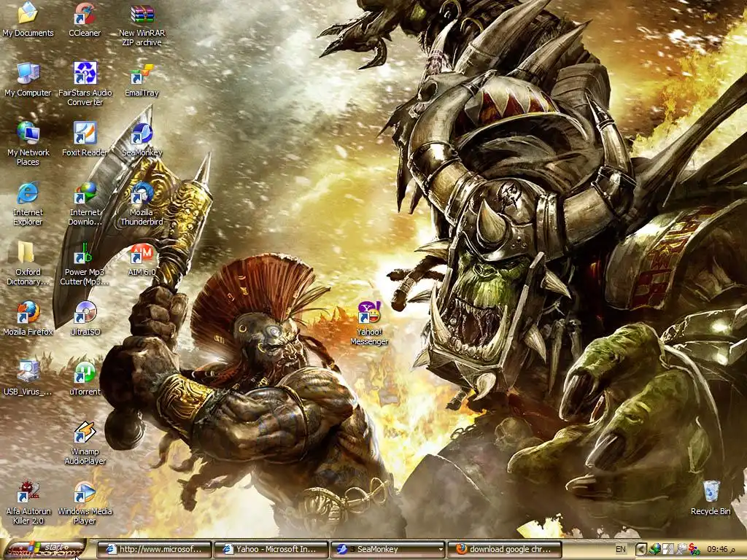This screenshot has height=560, width=747.
Task: Open the Recycle Bin
Action: (711, 498)
